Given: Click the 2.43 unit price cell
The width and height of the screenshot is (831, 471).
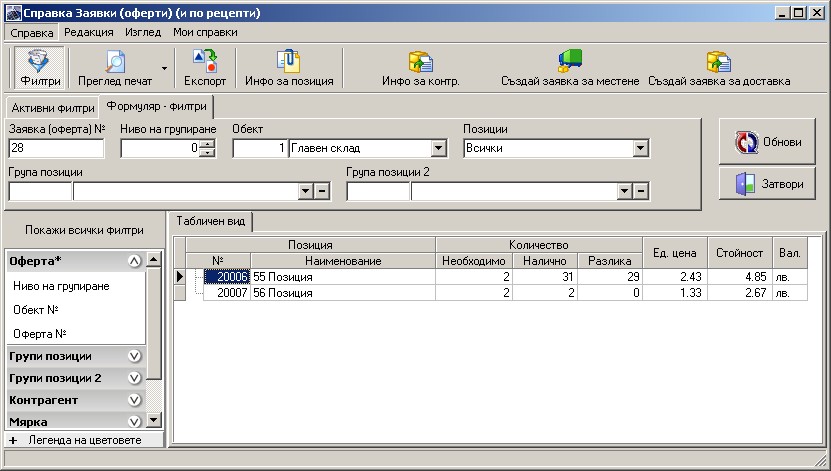Looking at the screenshot, I should point(675,277).
